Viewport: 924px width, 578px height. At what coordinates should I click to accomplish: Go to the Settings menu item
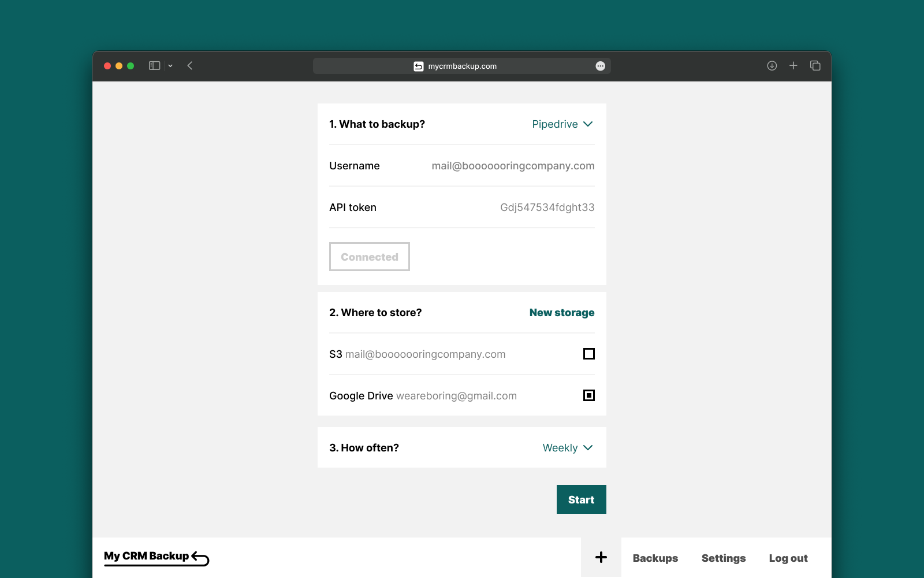point(724,558)
